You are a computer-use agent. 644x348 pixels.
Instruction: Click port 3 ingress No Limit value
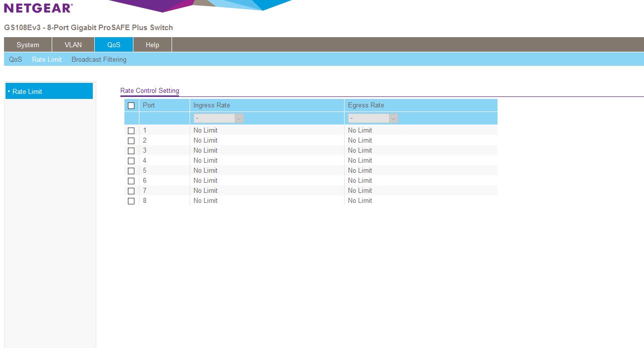206,150
